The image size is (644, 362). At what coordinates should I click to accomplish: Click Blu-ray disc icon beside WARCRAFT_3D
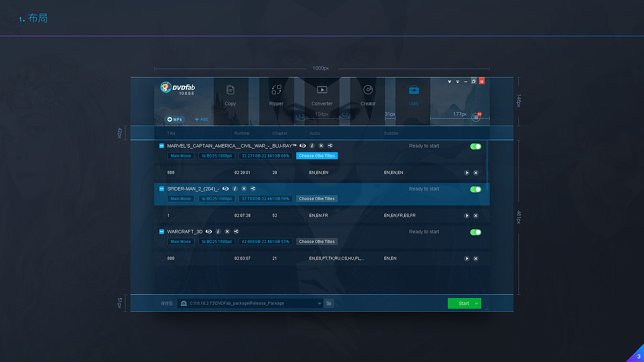tap(209, 232)
